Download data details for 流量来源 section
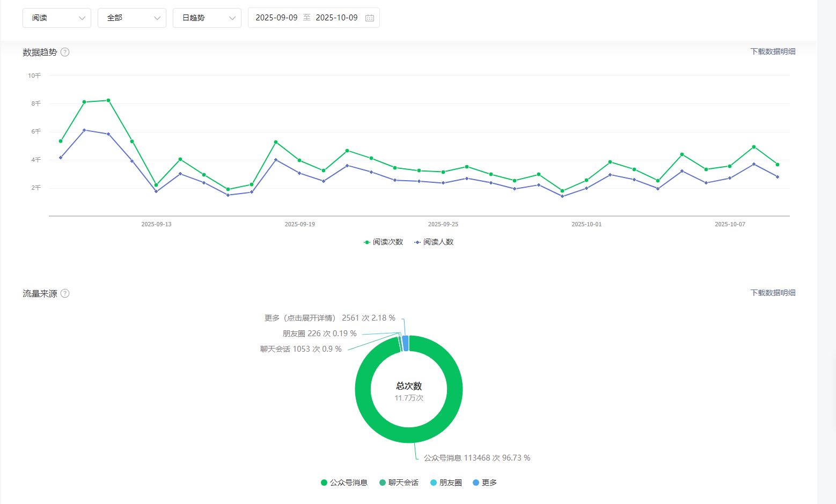836x504 pixels. [773, 293]
